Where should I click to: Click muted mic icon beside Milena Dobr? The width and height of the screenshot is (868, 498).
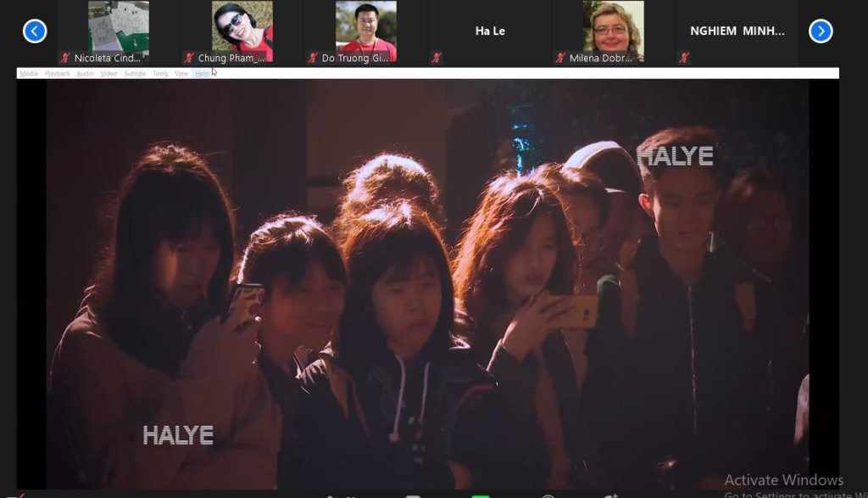point(559,59)
